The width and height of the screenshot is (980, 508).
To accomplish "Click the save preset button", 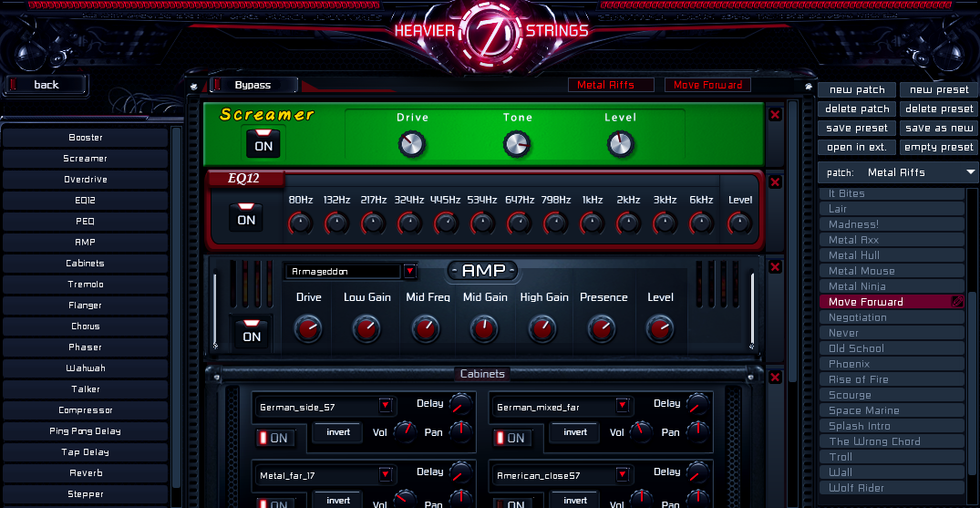I will [x=857, y=129].
